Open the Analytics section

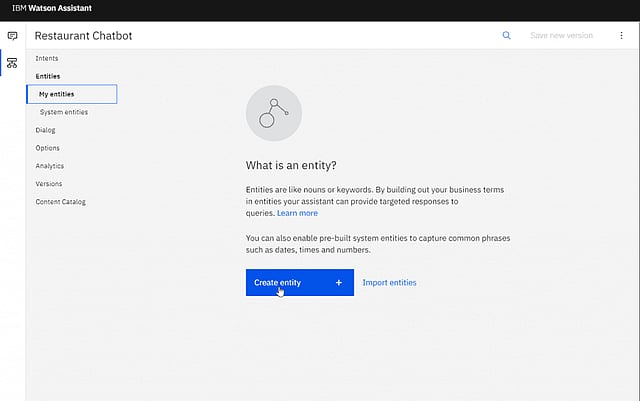(x=50, y=166)
